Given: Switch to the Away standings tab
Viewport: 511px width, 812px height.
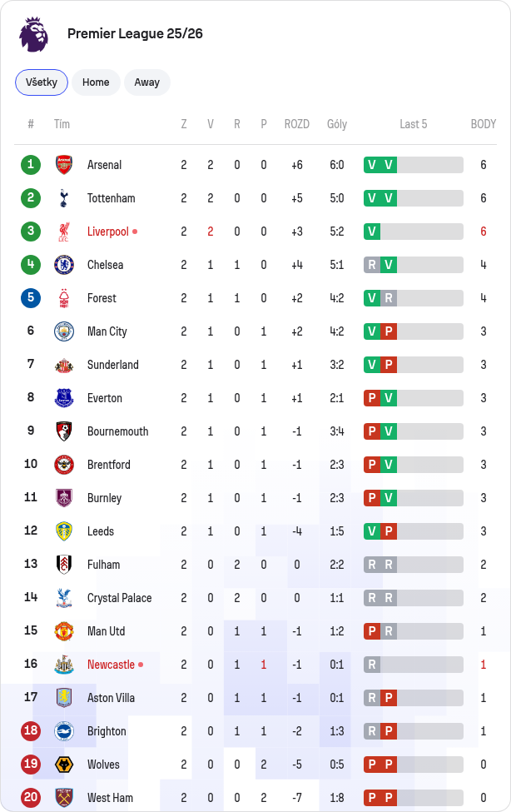Looking at the screenshot, I should coord(147,82).
